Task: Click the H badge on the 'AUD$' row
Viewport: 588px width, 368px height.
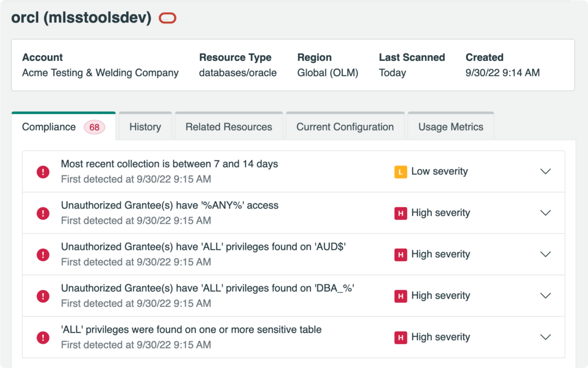Action: pyautogui.click(x=401, y=254)
